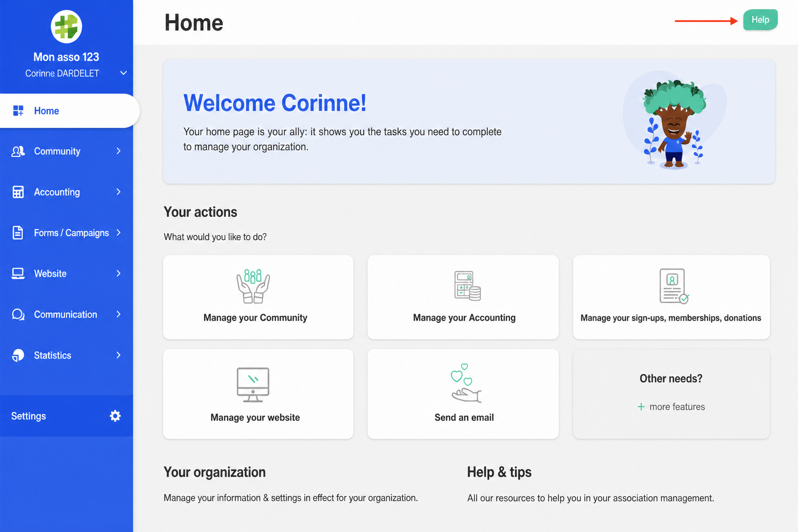Open the Statistics sidebar item

click(66, 355)
